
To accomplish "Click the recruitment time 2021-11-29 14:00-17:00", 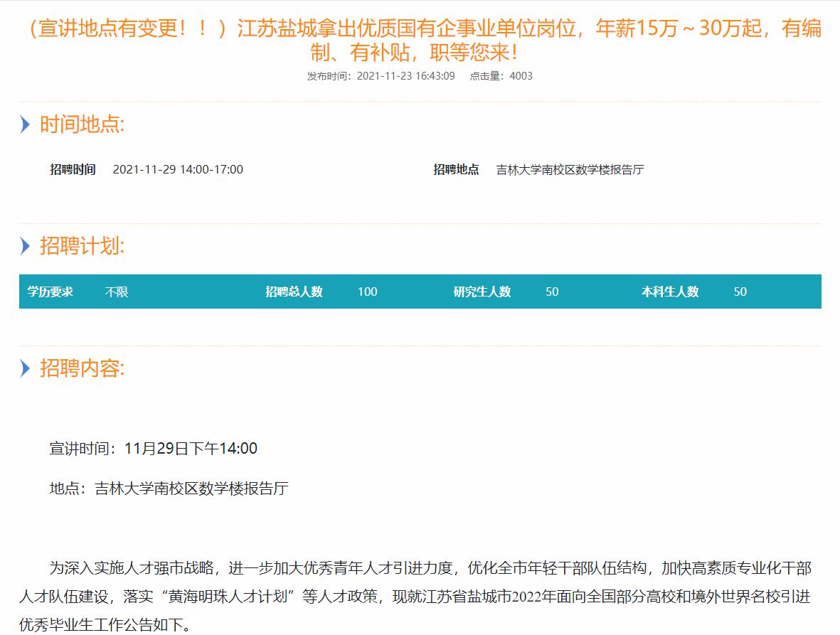I will (178, 169).
